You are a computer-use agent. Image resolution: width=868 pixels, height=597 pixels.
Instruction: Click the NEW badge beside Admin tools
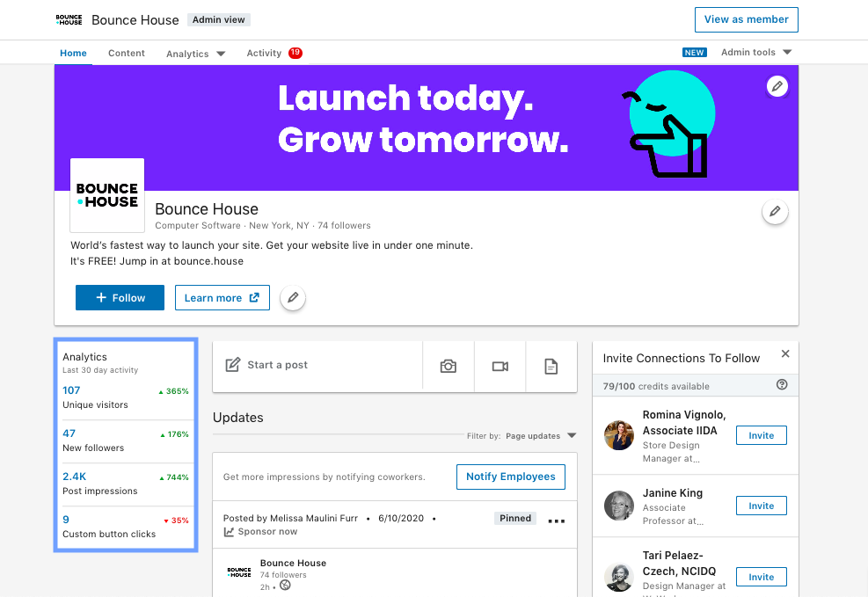pyautogui.click(x=694, y=53)
